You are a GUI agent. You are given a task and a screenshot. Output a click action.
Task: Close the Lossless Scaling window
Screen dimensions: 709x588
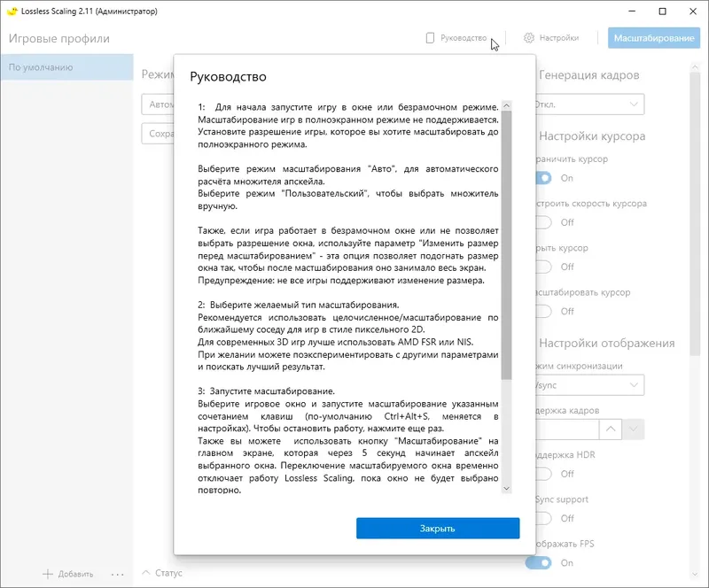(x=693, y=12)
